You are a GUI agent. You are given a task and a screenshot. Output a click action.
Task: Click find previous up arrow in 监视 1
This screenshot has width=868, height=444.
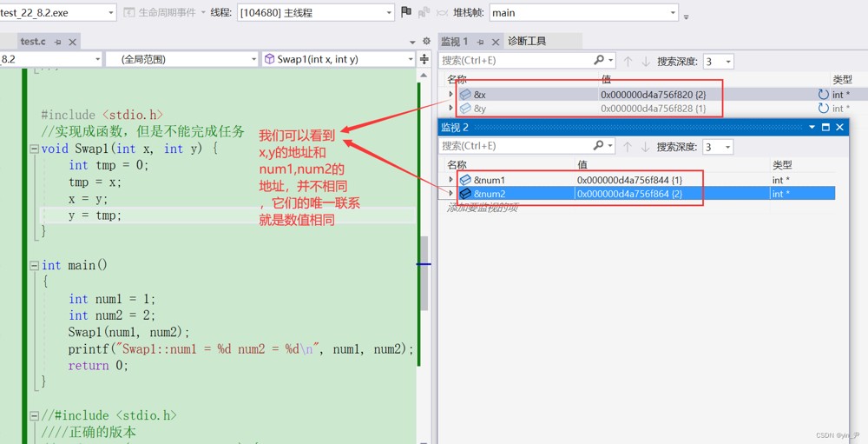[628, 62]
